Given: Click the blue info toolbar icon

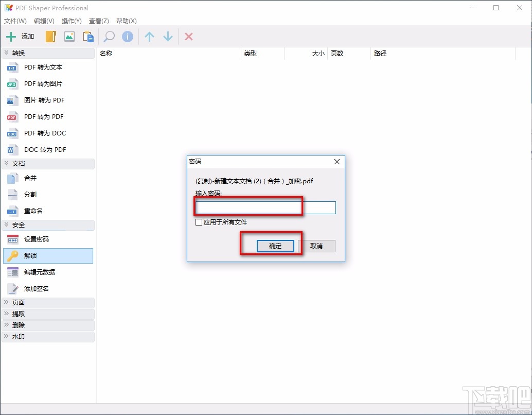Looking at the screenshot, I should click(127, 36).
